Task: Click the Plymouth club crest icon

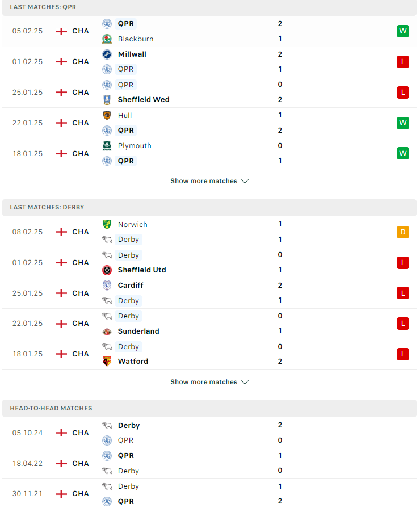Action: [107, 146]
